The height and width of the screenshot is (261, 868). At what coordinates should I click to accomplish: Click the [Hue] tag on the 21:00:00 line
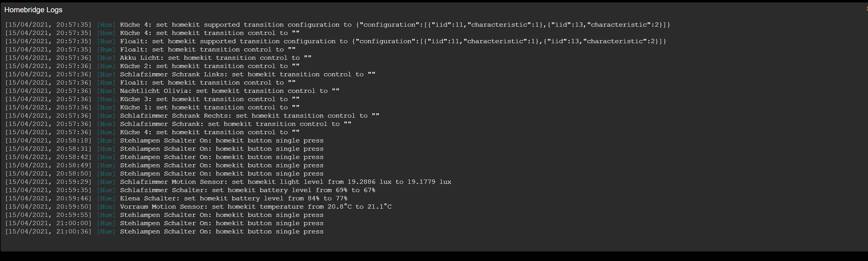106,223
